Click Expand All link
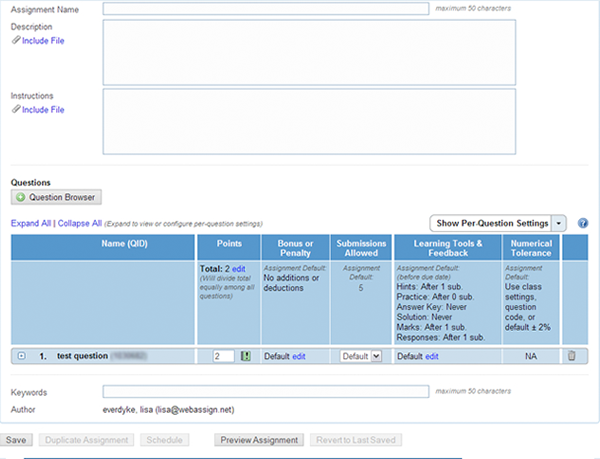This screenshot has width=600, height=459. pos(30,223)
